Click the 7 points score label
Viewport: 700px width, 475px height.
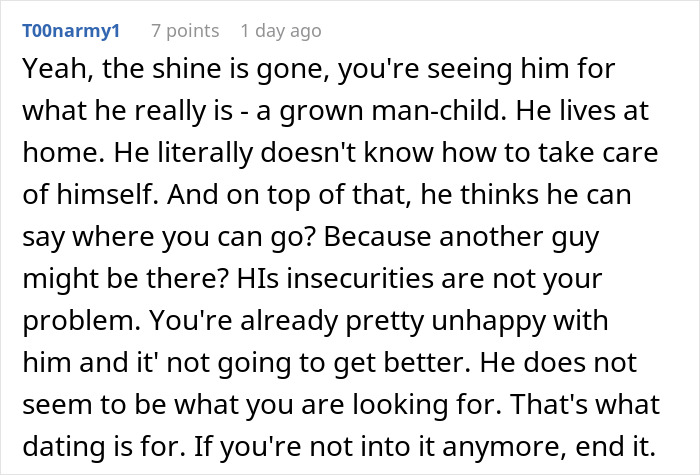(x=185, y=31)
